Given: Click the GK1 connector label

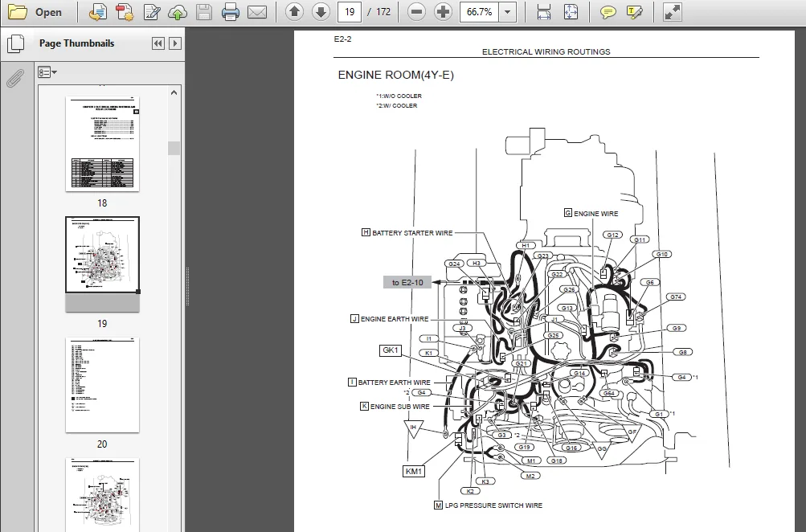Looking at the screenshot, I should pyautogui.click(x=391, y=350).
